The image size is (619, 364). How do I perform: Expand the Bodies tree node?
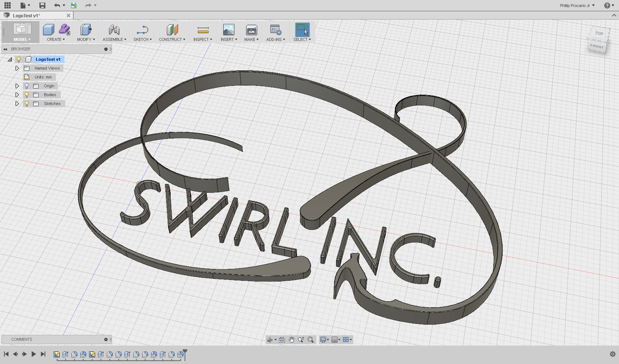tap(17, 95)
